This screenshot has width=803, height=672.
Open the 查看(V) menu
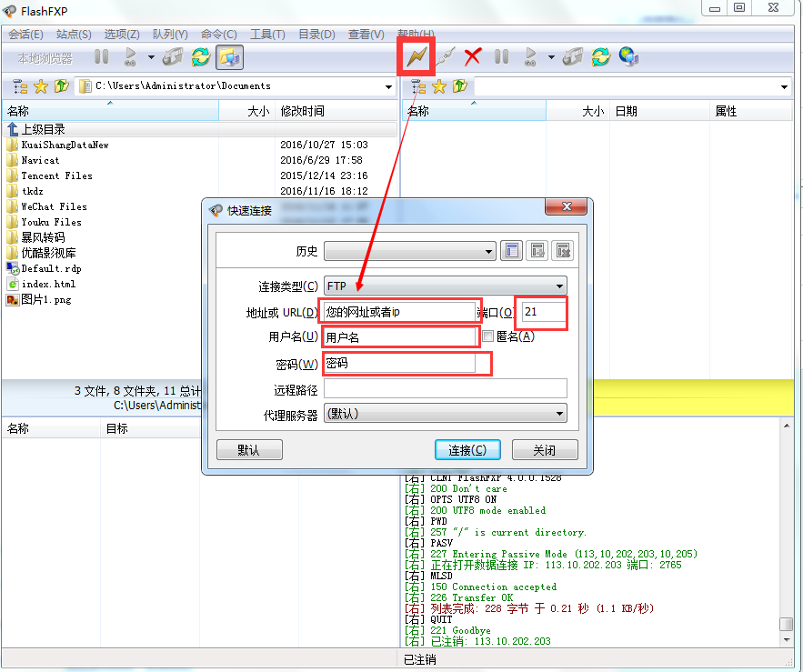(366, 35)
